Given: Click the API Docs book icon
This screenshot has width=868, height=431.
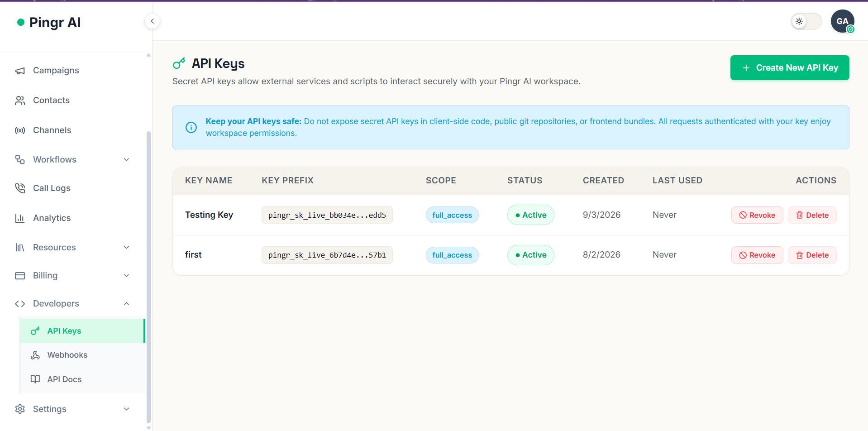Looking at the screenshot, I should coord(35,379).
